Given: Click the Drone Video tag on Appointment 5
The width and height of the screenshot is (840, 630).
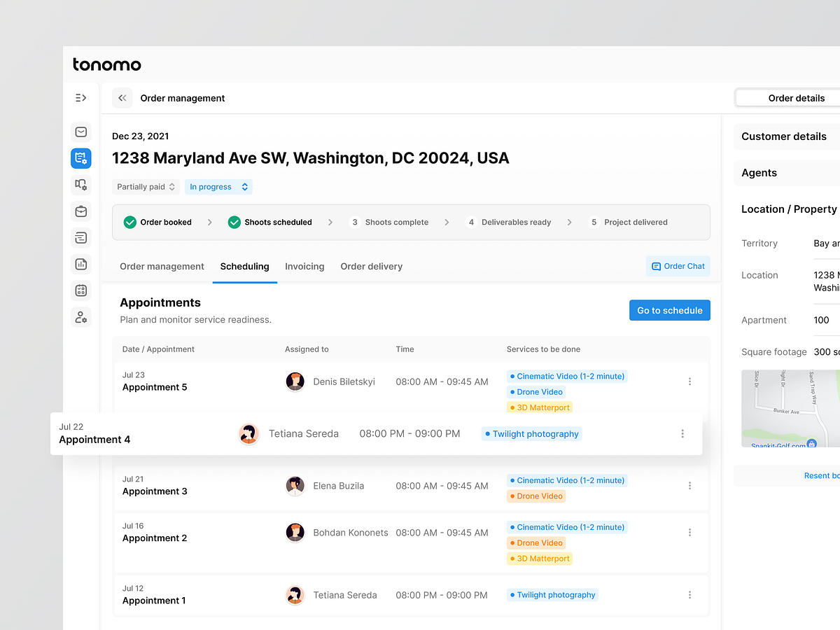Looking at the screenshot, I should click(535, 391).
